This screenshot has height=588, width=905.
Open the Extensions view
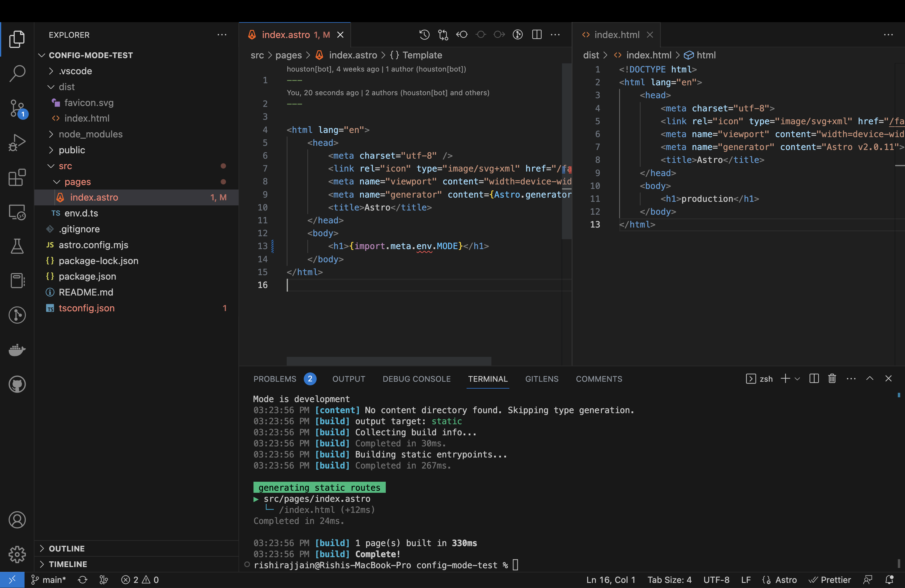[x=17, y=178]
